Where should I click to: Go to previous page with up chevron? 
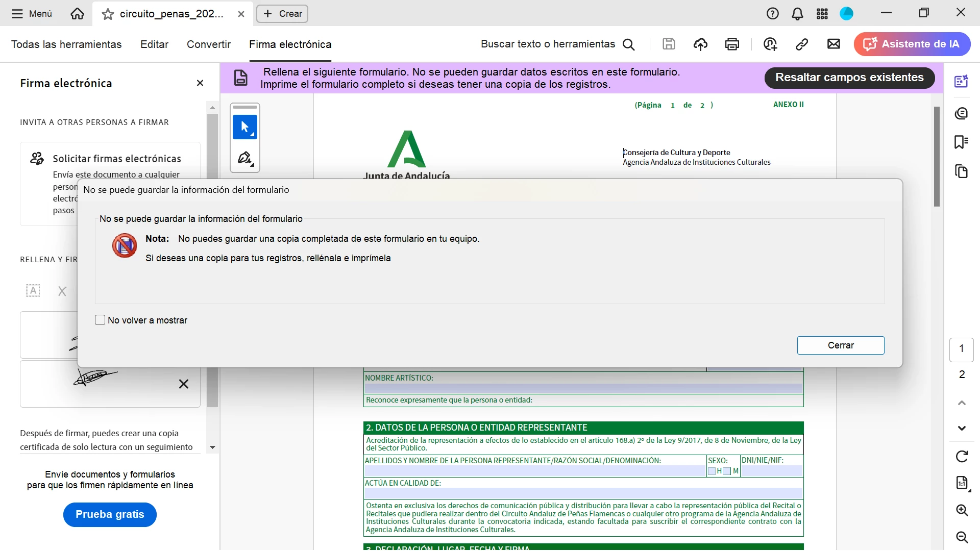click(962, 403)
